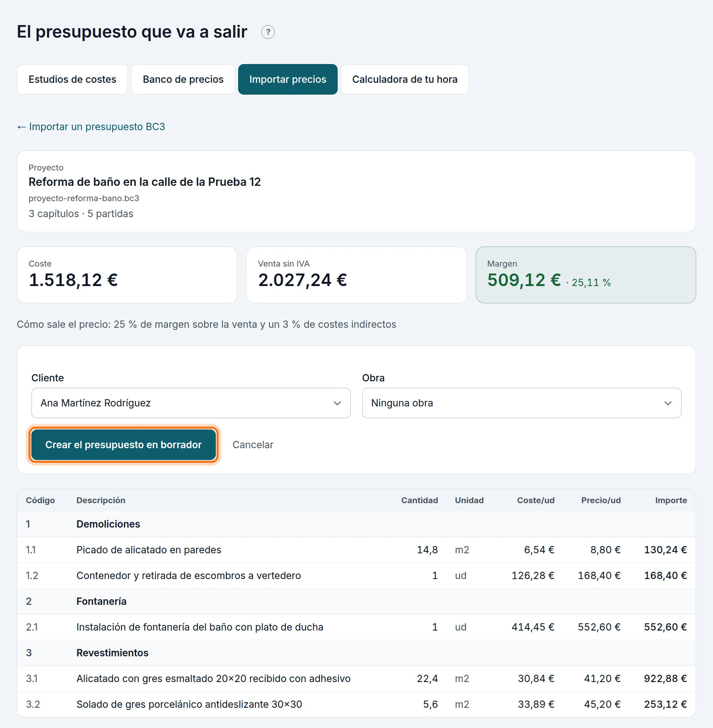Click the 25,11 % margin percentage
713x728 pixels.
click(x=591, y=283)
